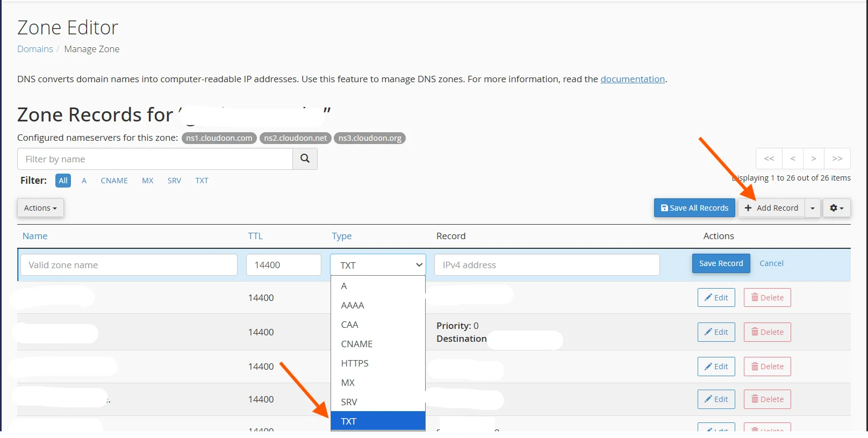
Task: Delete the third zone record
Action: point(767,367)
